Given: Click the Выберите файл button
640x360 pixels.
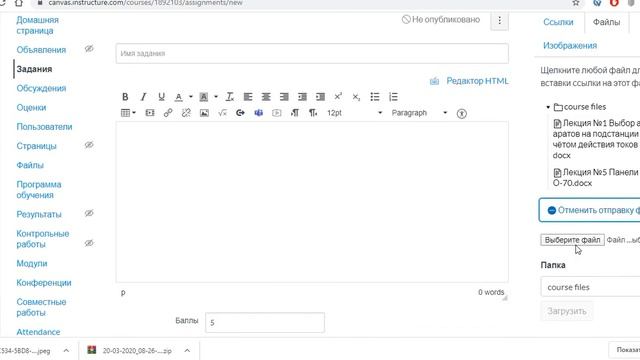Looking at the screenshot, I should point(572,240).
